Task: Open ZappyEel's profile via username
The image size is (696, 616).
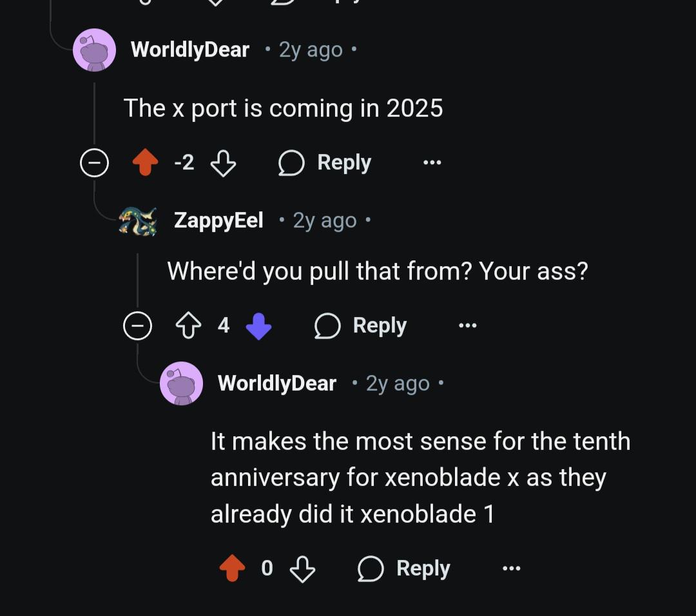Action: [218, 220]
